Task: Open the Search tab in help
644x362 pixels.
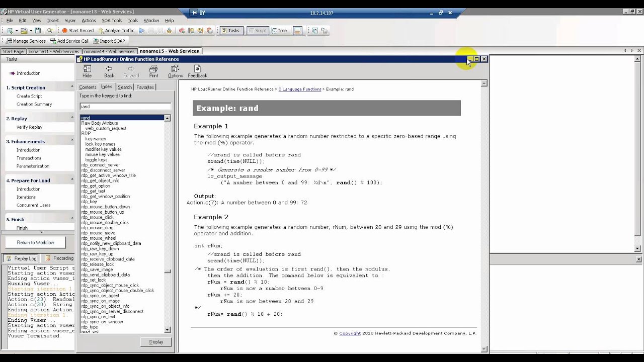Action: pyautogui.click(x=125, y=87)
